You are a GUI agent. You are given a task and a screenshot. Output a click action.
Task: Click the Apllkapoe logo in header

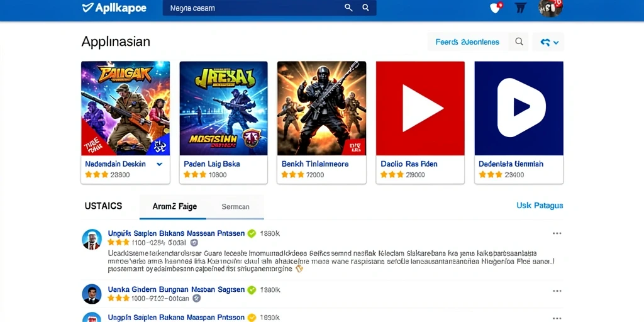click(x=114, y=8)
